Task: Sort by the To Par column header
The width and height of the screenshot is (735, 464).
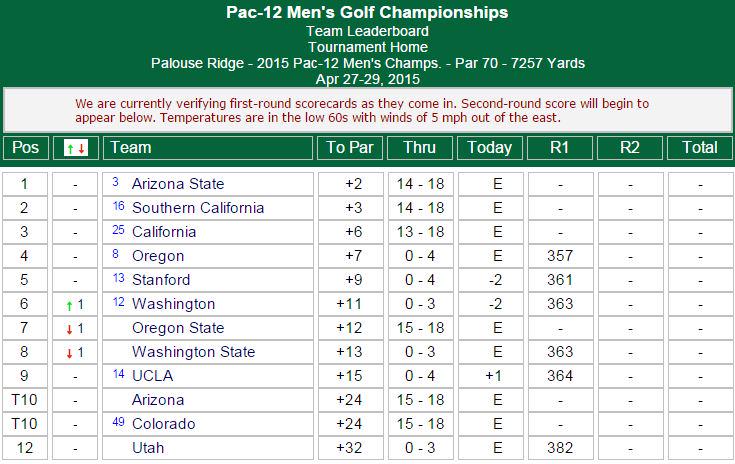Action: [x=350, y=148]
